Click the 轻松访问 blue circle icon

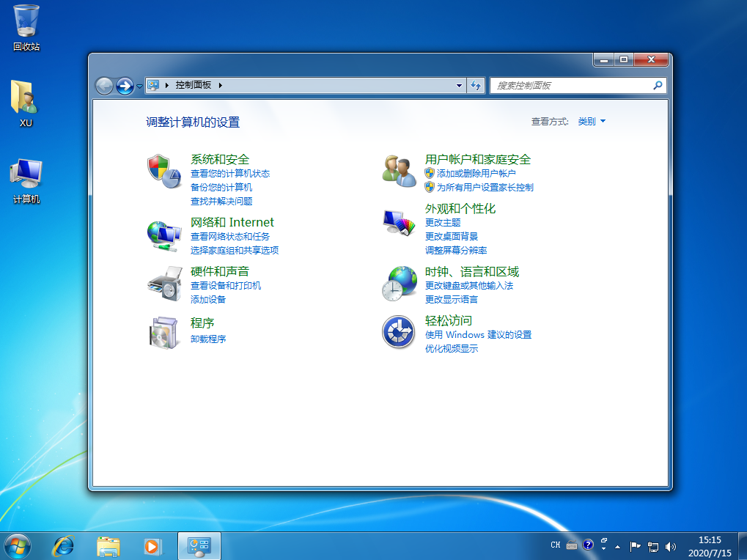(400, 332)
